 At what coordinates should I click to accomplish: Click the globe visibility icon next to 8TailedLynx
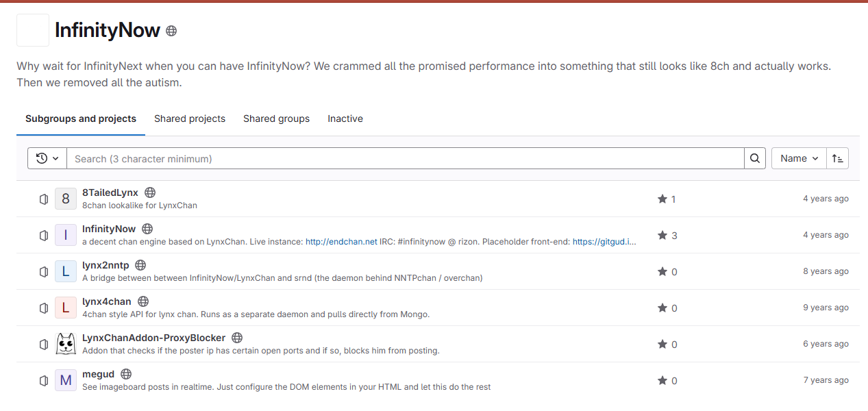coord(150,192)
